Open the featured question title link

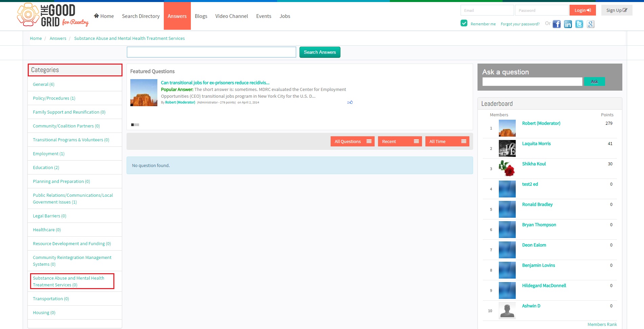point(215,83)
